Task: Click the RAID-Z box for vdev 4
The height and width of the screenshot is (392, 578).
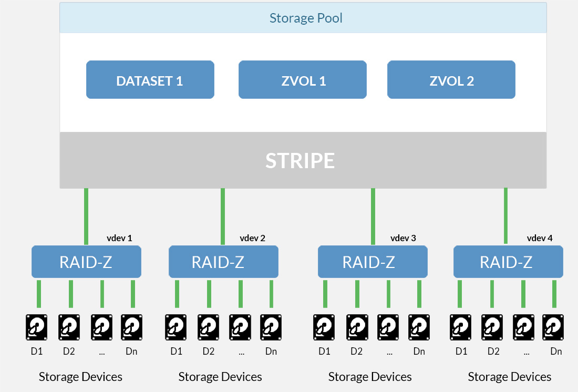Action: point(508,262)
